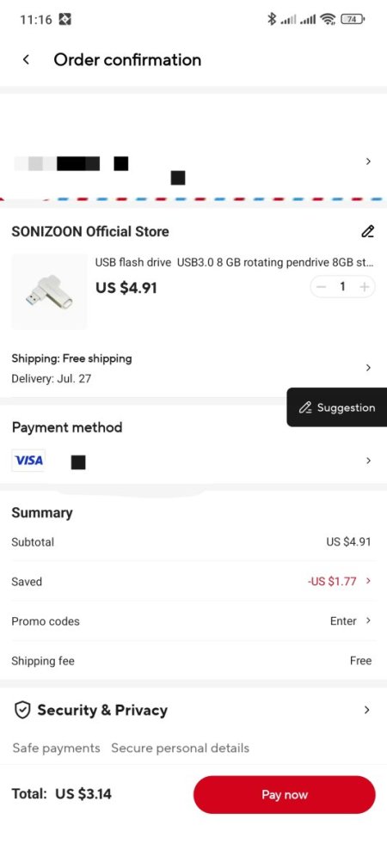387x868 pixels.
Task: Open payment method selection chevron
Action: click(368, 461)
